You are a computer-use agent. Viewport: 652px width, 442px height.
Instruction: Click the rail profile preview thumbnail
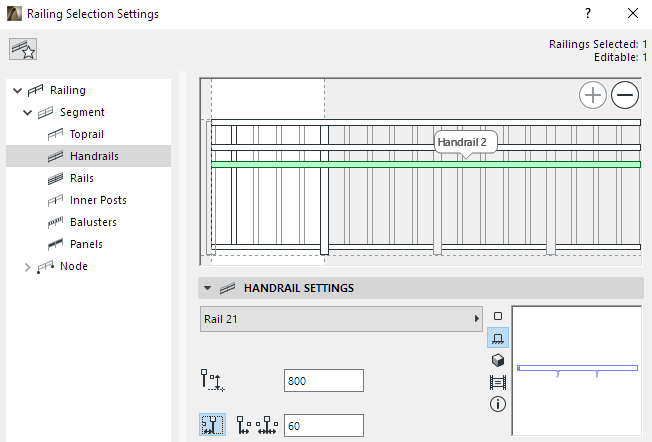click(x=577, y=371)
